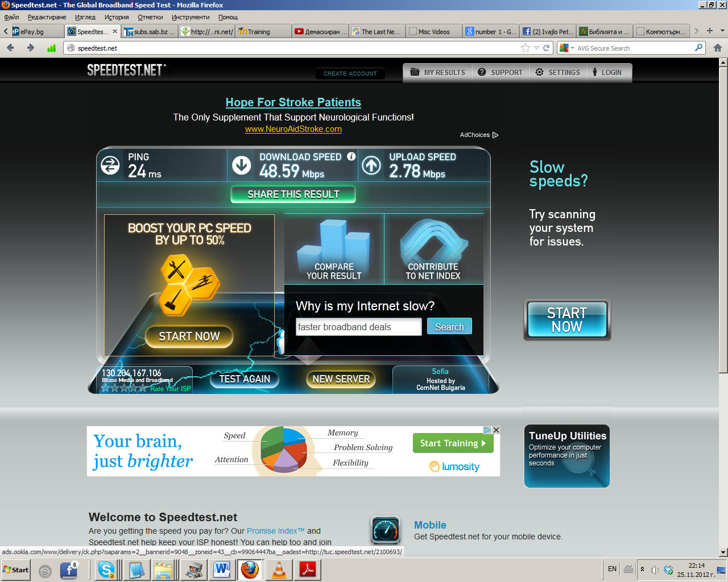Image resolution: width=728 pixels, height=582 pixels.
Task: Open the bookmark star dropdown arrow
Action: point(536,48)
